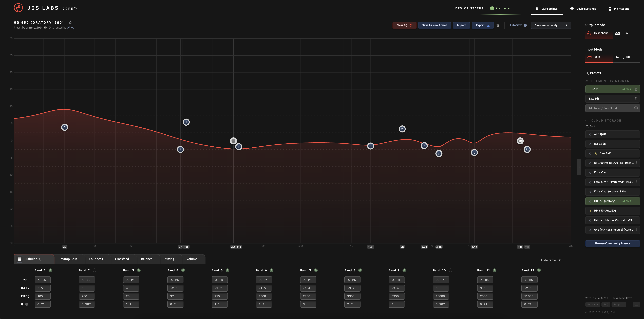Delete the Bass 3dB stored preset

pos(636,99)
